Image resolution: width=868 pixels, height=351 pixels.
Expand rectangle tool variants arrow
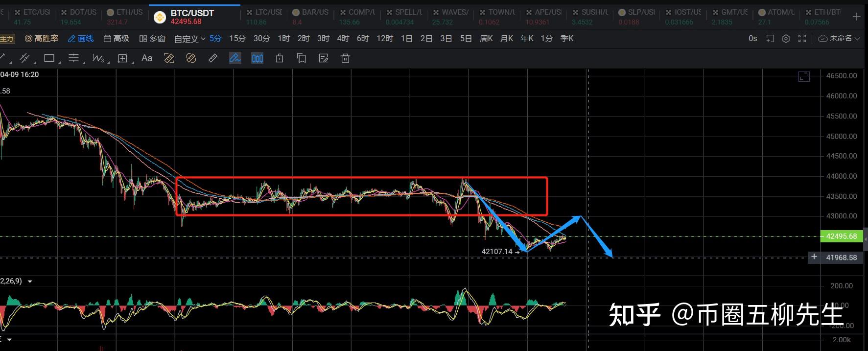(59, 63)
